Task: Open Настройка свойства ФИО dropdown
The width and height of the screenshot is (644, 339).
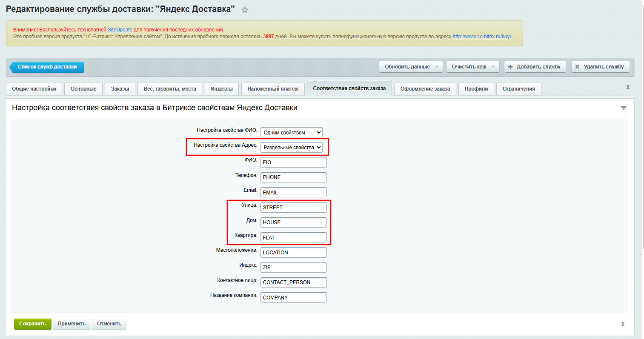Action: [292, 132]
